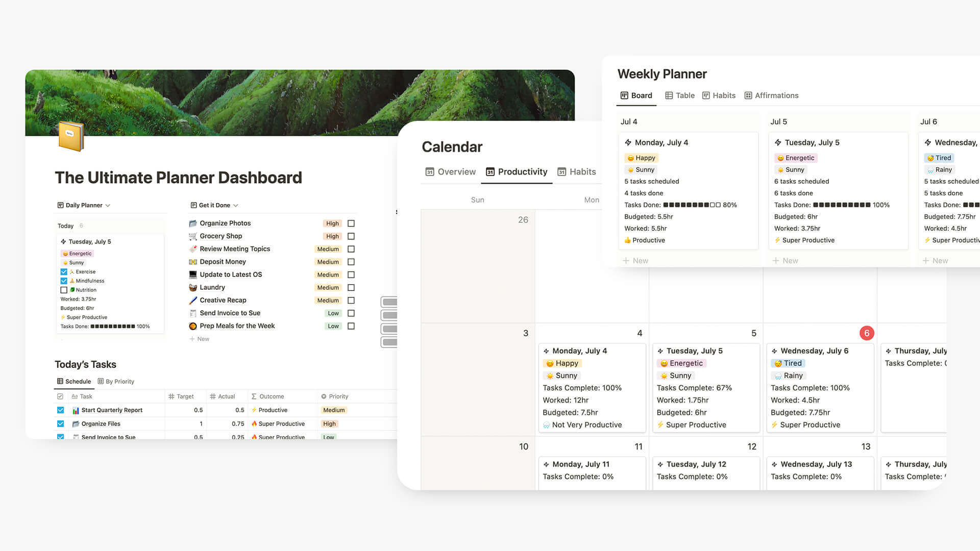Check the Organize Photos high priority task
980x551 pixels.
(x=351, y=222)
